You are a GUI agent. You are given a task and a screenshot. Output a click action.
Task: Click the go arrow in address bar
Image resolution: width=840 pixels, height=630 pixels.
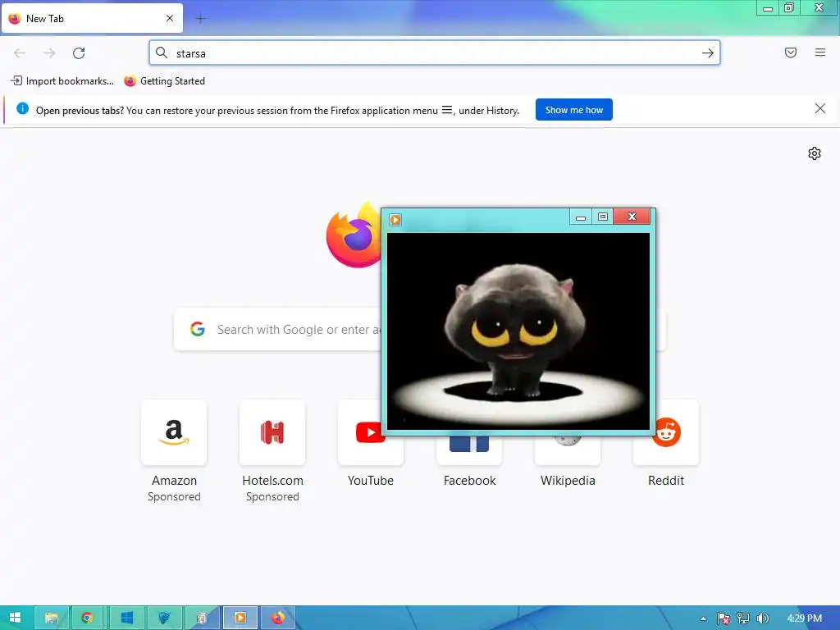point(708,53)
